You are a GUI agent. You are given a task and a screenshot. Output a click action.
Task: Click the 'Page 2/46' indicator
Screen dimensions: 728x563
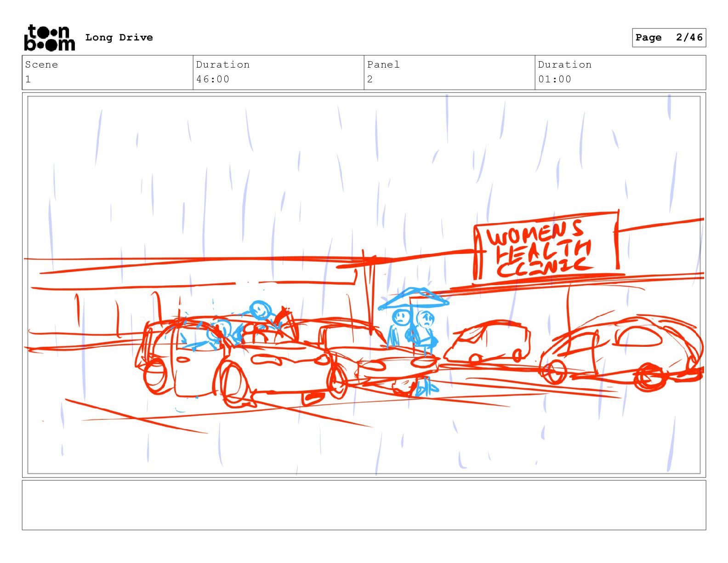[x=669, y=38]
